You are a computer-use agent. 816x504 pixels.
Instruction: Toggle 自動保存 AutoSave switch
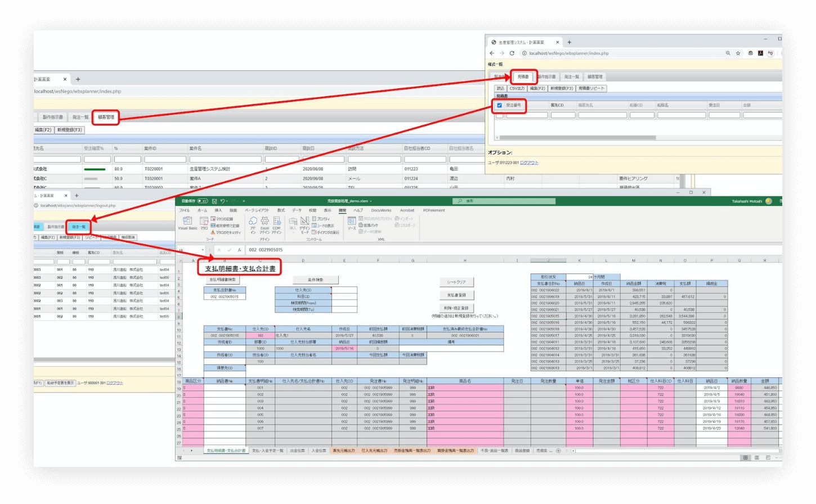coord(203,201)
